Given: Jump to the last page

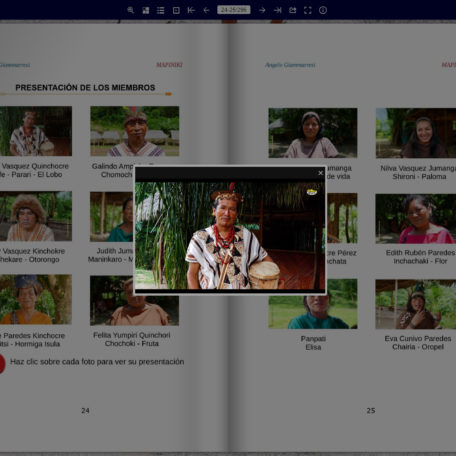Looking at the screenshot, I should pos(277,10).
